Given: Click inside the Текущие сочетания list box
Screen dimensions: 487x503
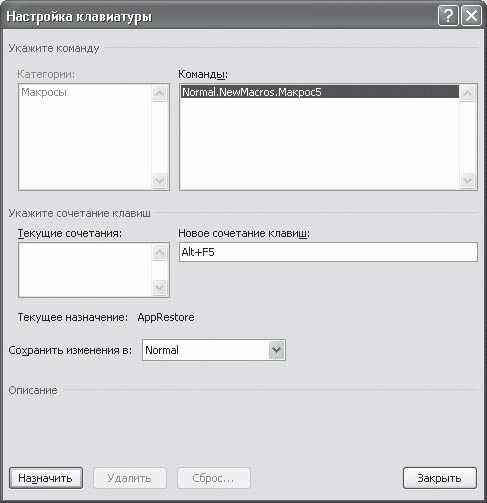Looking at the screenshot, I should [86, 270].
